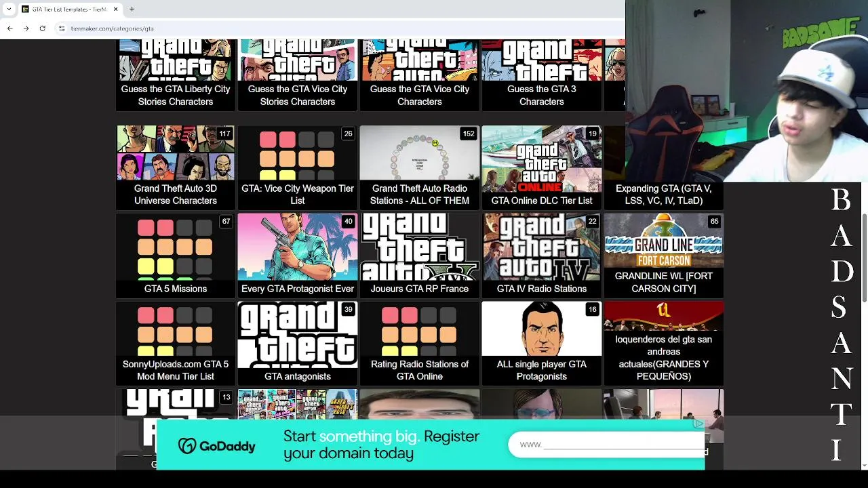The width and height of the screenshot is (868, 488).
Task: Reload the page with the refresh icon
Action: coord(42,28)
